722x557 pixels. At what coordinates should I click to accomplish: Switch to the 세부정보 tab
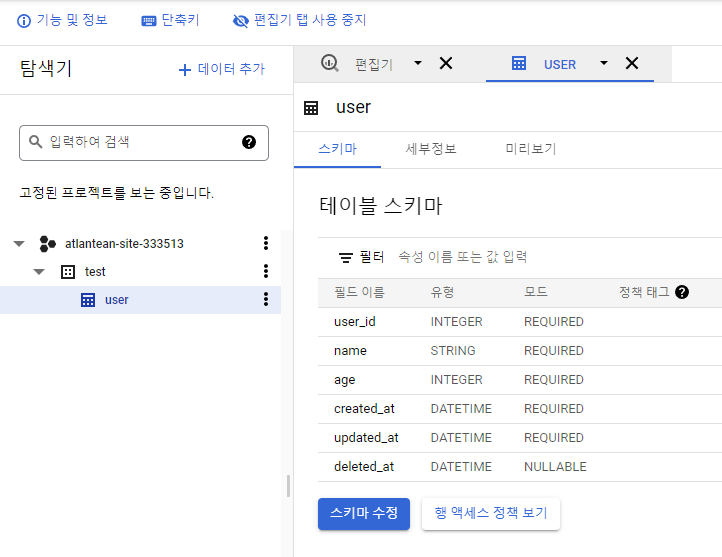431,149
